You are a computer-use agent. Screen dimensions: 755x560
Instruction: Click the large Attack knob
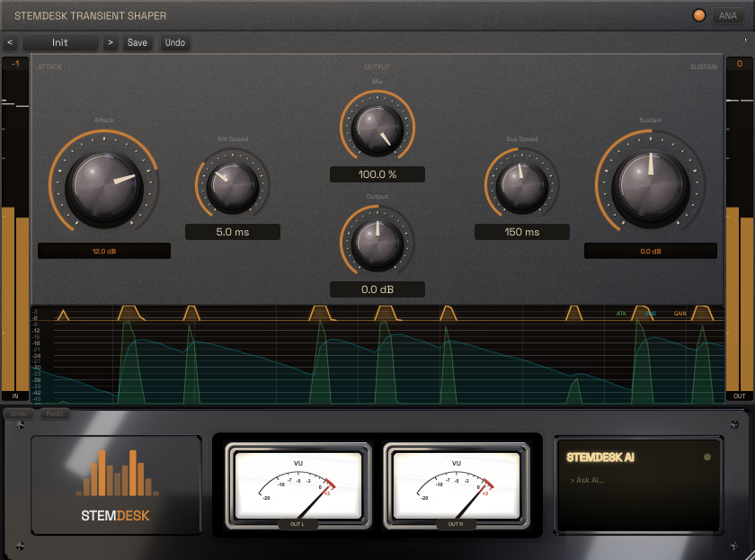(104, 186)
